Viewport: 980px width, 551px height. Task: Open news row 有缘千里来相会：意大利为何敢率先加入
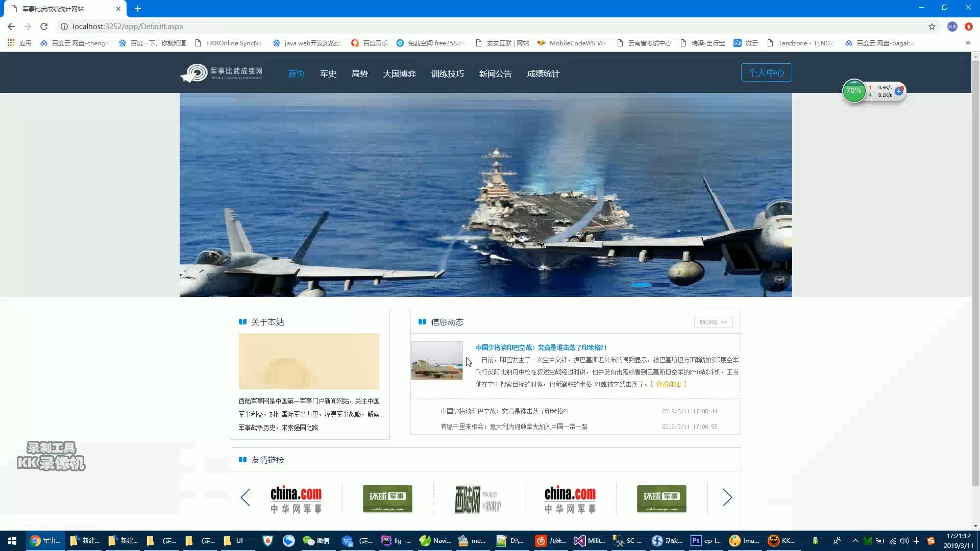pyautogui.click(x=579, y=427)
